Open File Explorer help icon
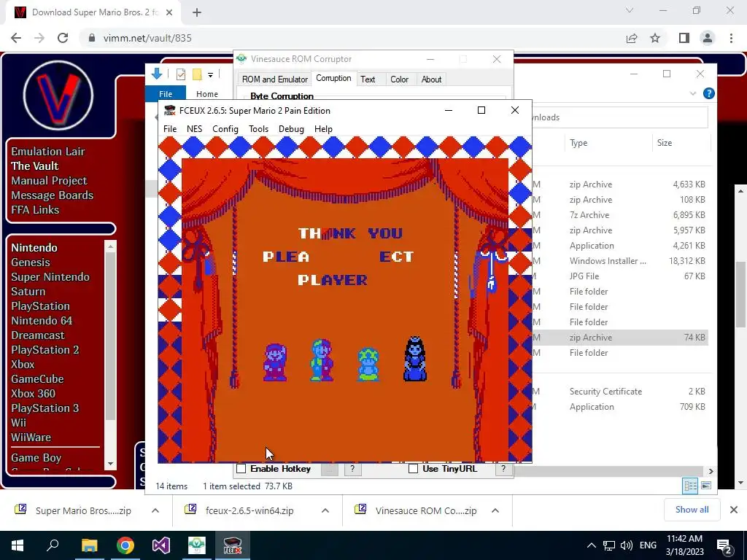 (709, 94)
